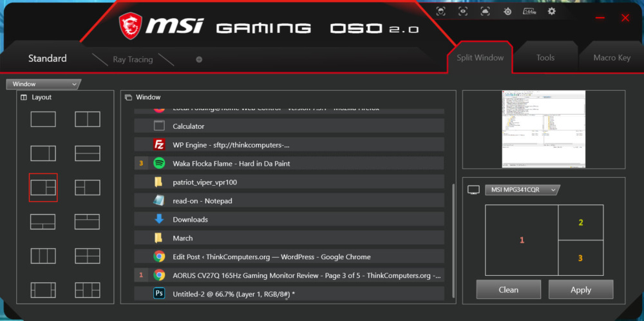Image resolution: width=644 pixels, height=321 pixels.
Task: Click the FileZilla window preview thumbnail
Action: tap(544, 129)
